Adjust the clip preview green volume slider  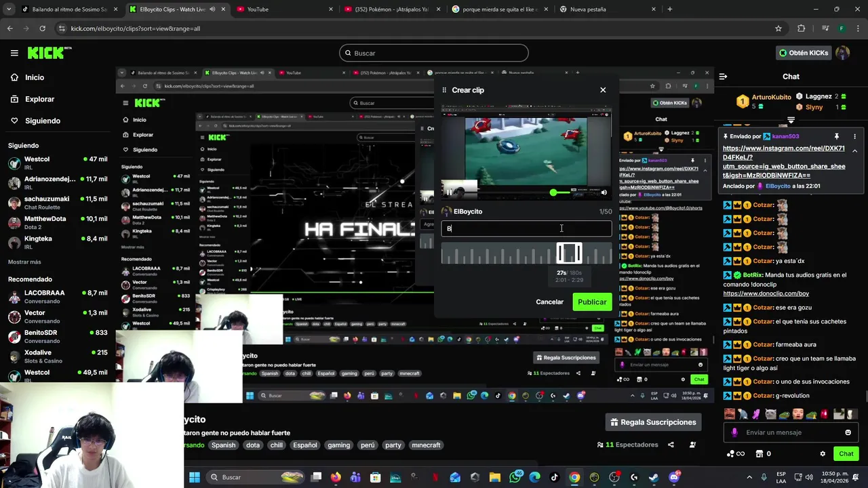(x=561, y=193)
